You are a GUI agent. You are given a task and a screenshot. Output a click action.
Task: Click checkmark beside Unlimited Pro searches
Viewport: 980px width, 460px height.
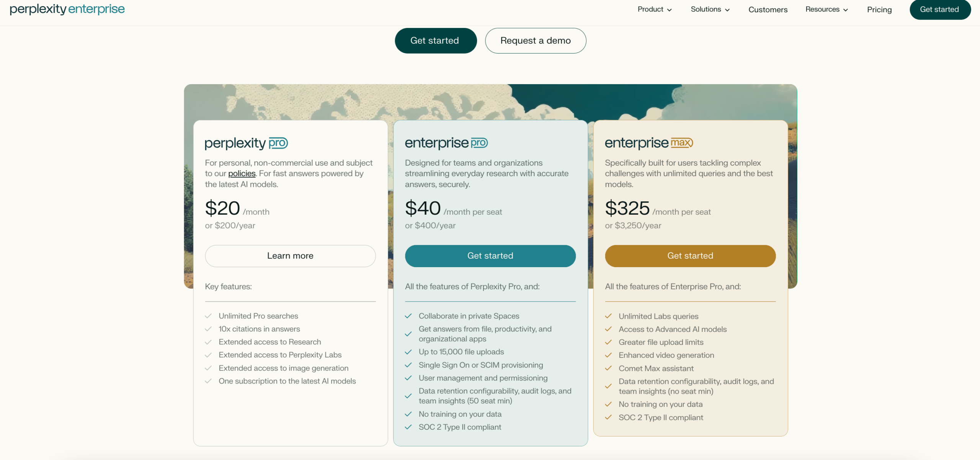click(x=208, y=316)
